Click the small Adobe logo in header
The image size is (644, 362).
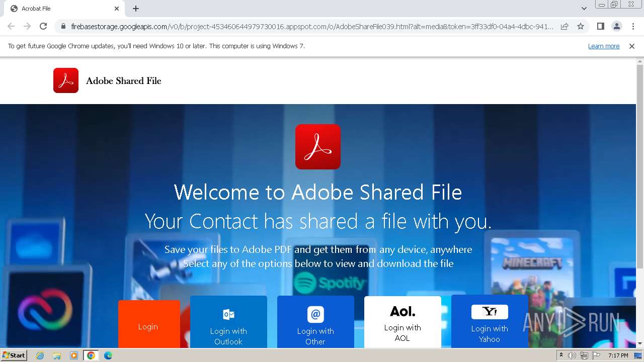tap(66, 80)
